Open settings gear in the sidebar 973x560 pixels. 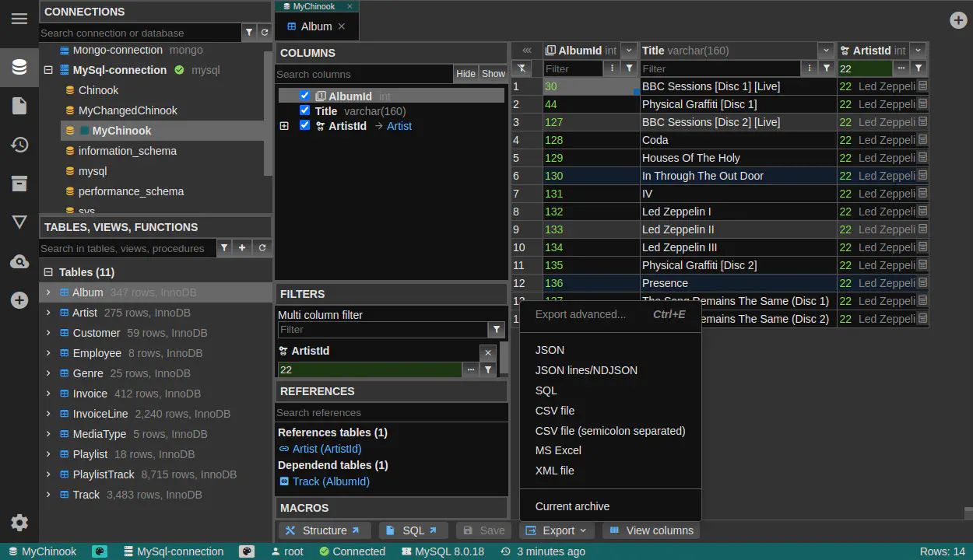(x=19, y=523)
